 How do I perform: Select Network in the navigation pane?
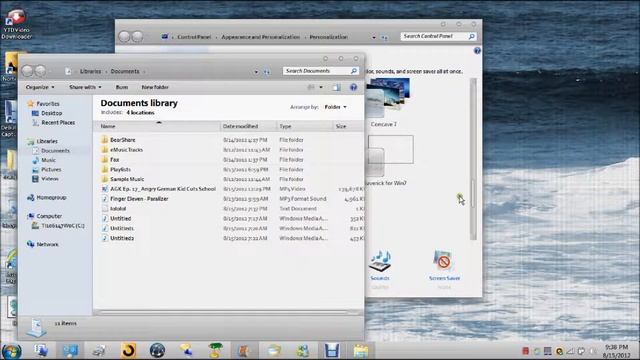coord(43,244)
